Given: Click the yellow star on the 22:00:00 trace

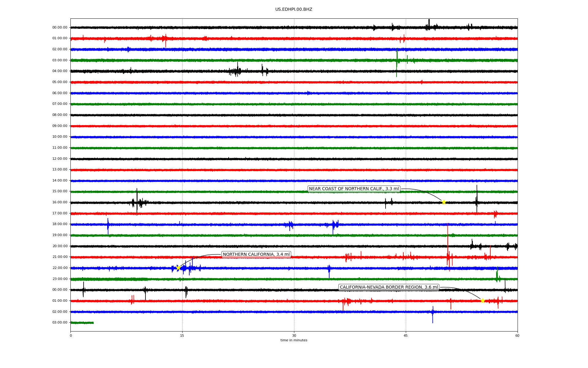Looking at the screenshot, I should (x=178, y=268).
